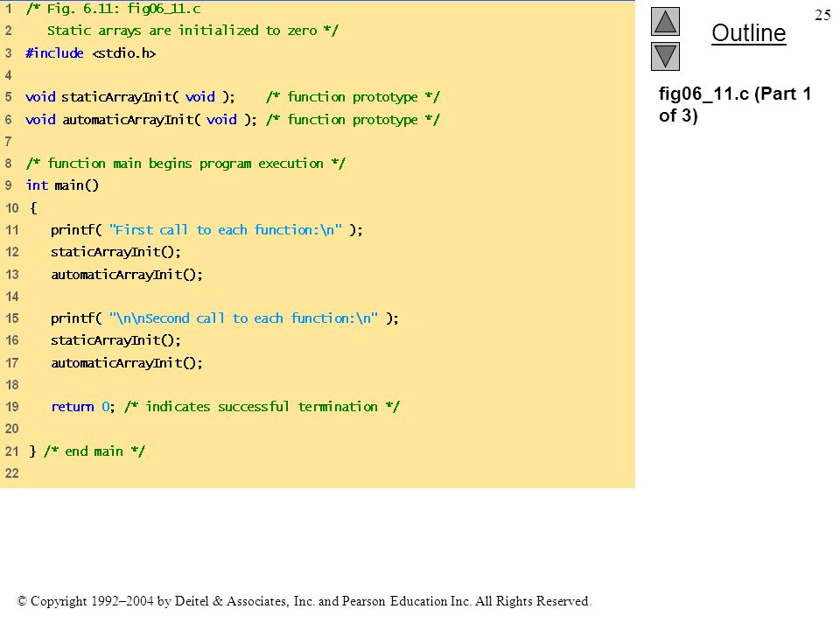
Task: Click the opening brace on line 10
Action: (33, 208)
